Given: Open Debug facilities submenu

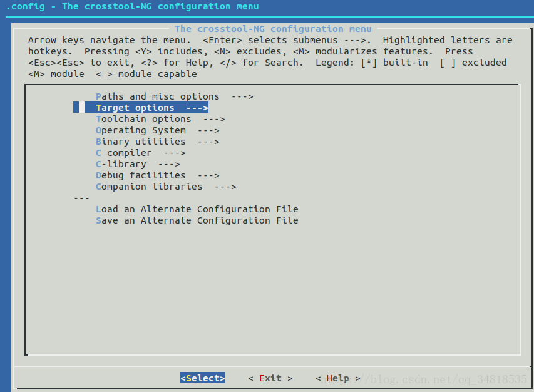Looking at the screenshot, I should click(158, 175).
